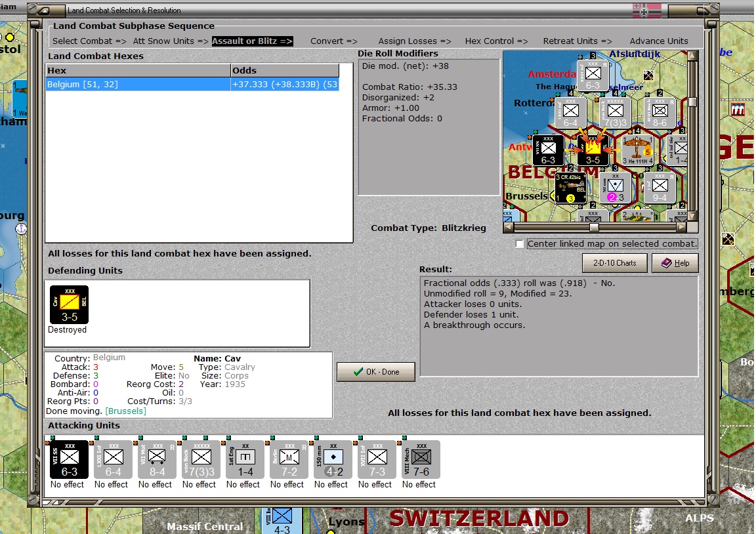
Task: Select the LXXI Inf 6-4 attacking unit
Action: click(x=114, y=460)
